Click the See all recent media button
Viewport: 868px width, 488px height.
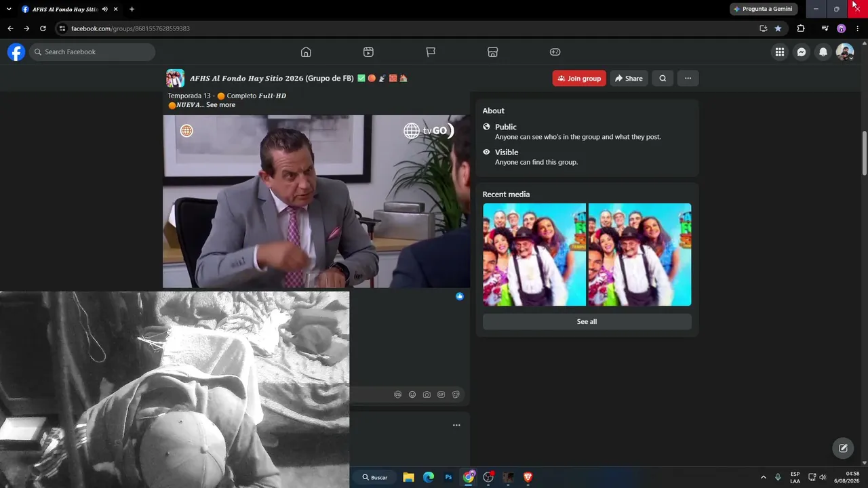(x=587, y=322)
